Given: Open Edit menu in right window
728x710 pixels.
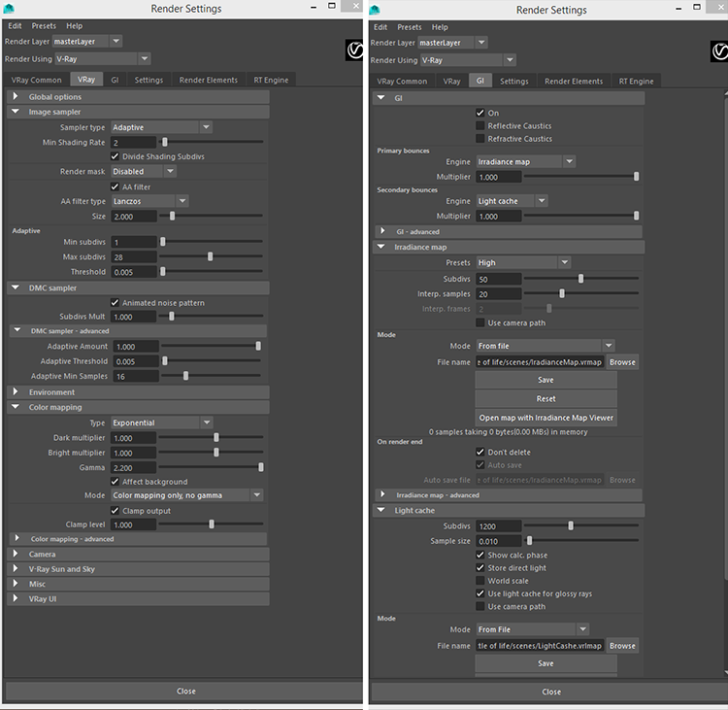Looking at the screenshot, I should point(381,27).
